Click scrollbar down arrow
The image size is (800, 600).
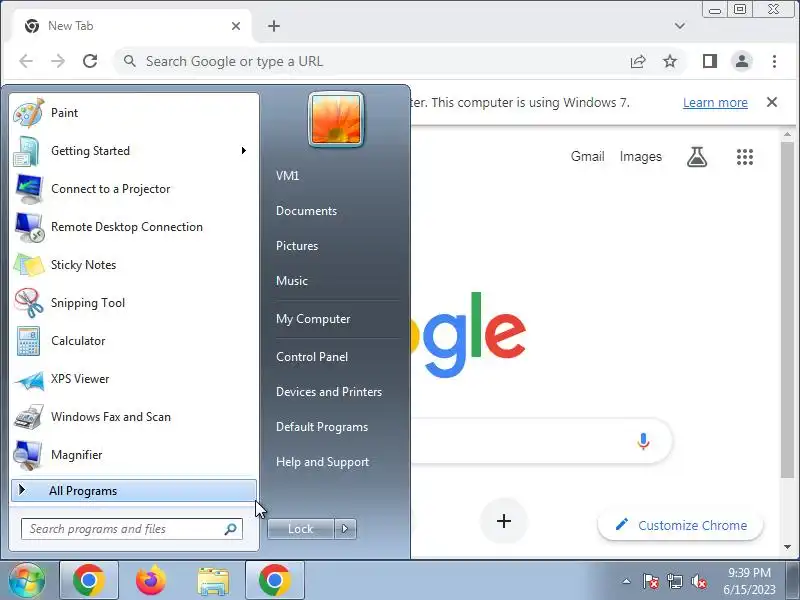(787, 547)
